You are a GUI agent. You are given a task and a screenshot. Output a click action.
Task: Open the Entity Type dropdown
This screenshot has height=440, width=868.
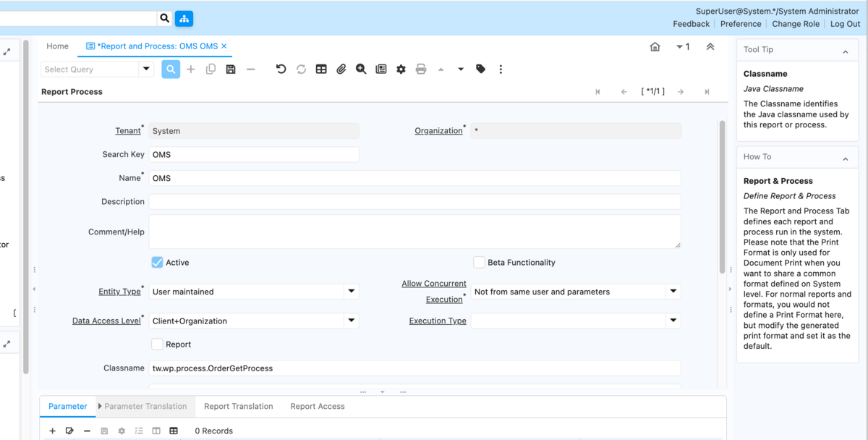[x=351, y=292]
